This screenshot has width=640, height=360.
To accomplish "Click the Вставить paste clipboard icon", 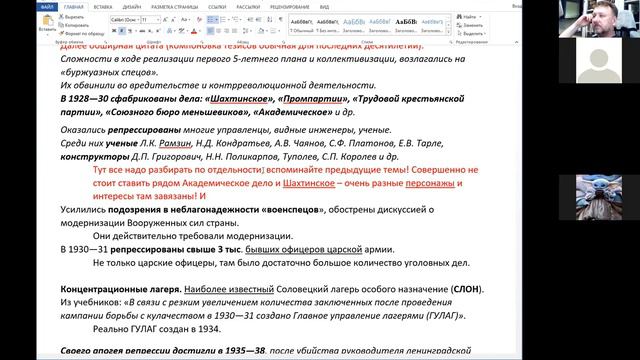I will tap(47, 20).
